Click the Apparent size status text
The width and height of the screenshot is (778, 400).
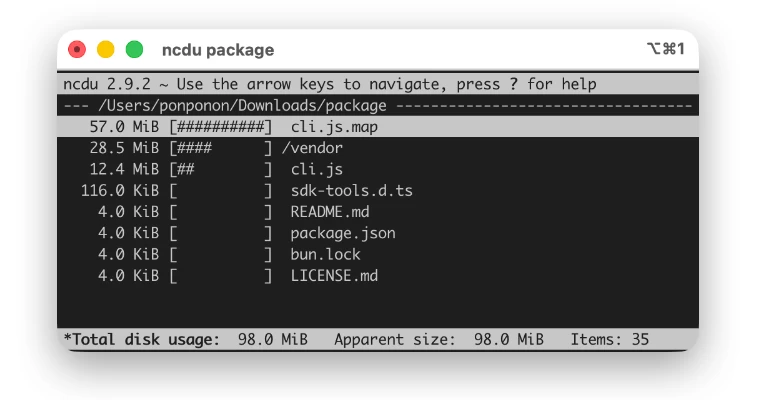pos(394,339)
